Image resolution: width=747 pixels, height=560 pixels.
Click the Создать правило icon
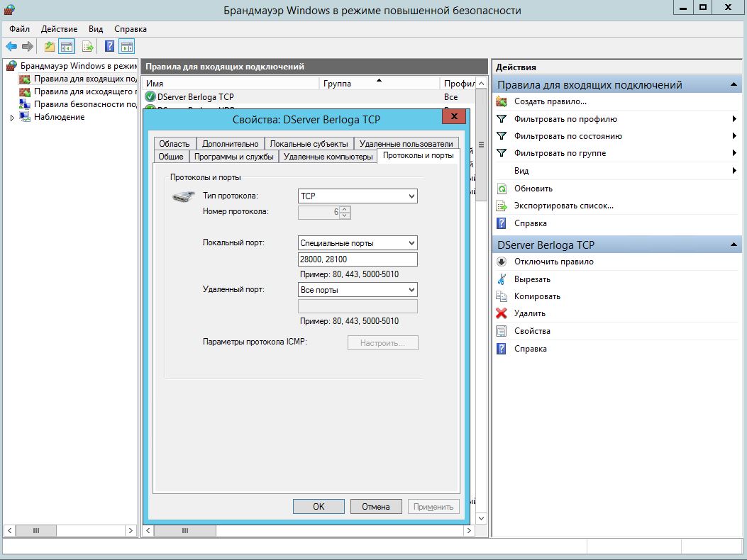pyautogui.click(x=501, y=101)
